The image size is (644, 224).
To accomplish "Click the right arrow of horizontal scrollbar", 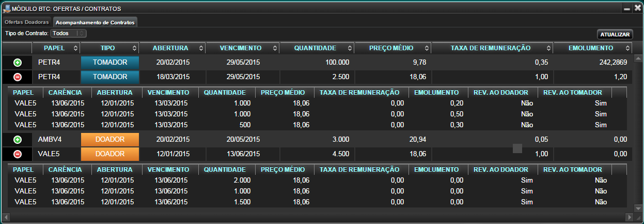I will (x=629, y=217).
